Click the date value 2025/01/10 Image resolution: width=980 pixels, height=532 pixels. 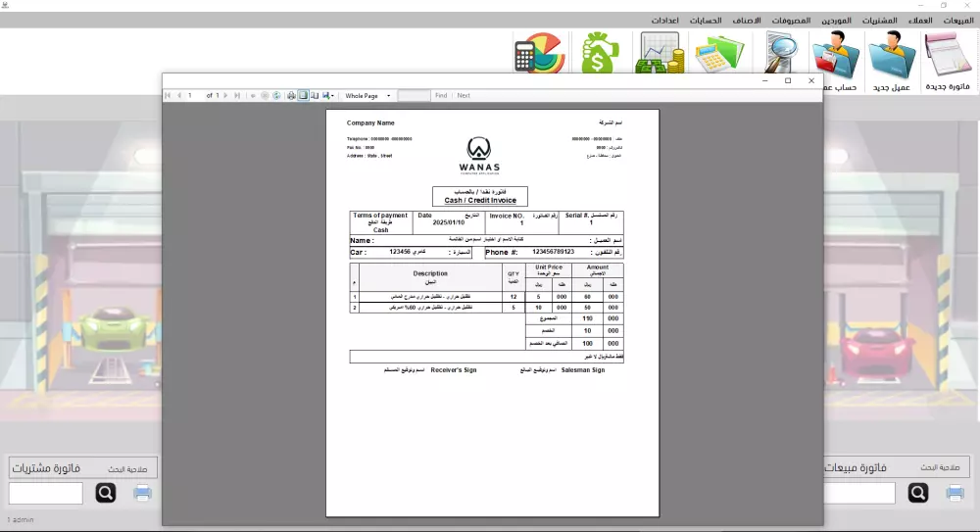pos(449,222)
